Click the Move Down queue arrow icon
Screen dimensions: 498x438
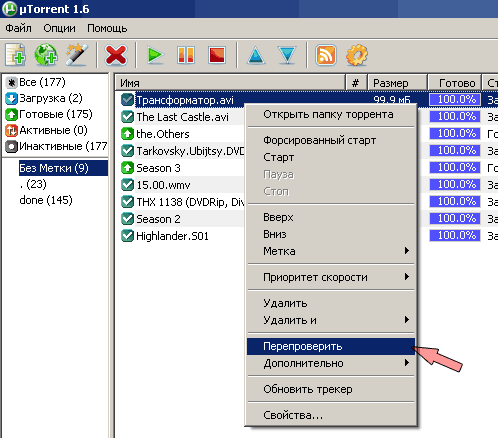click(287, 55)
